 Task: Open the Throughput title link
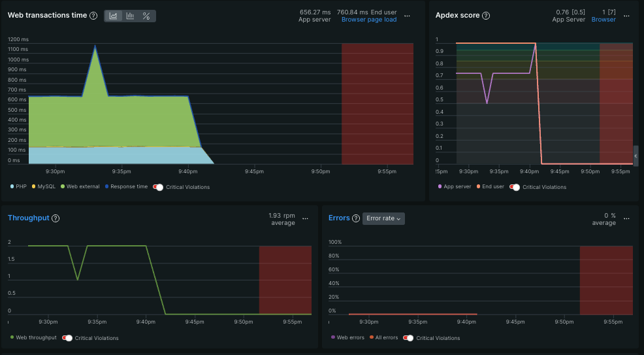[28, 218]
